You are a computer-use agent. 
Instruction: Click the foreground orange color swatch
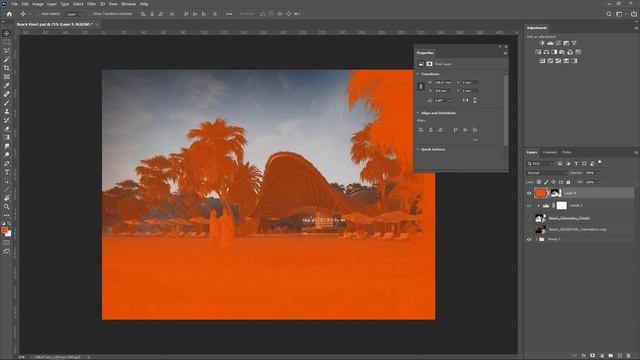5,231
